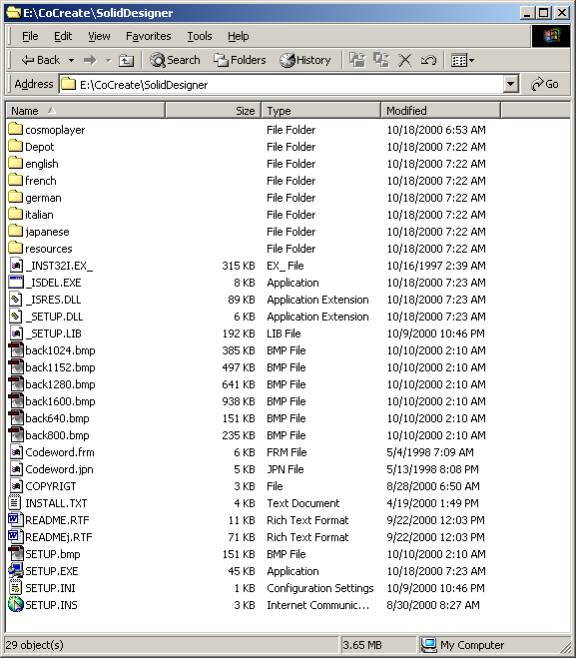Image resolution: width=576 pixels, height=658 pixels.
Task: Open the Favorites menu
Action: [149, 37]
